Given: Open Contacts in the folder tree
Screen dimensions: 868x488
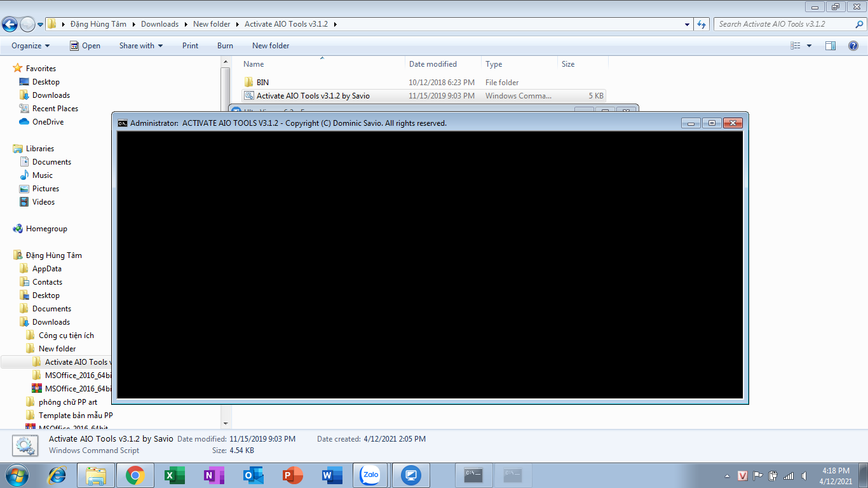Looking at the screenshot, I should [x=48, y=282].
